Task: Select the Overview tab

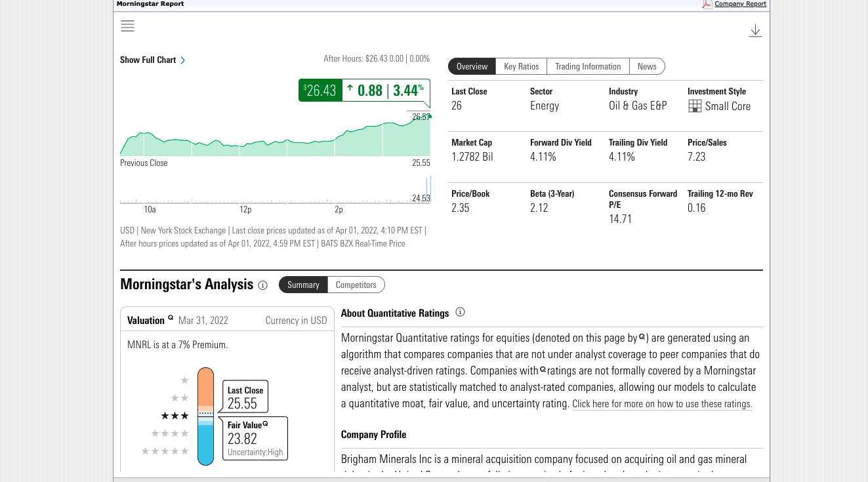Action: (x=472, y=66)
